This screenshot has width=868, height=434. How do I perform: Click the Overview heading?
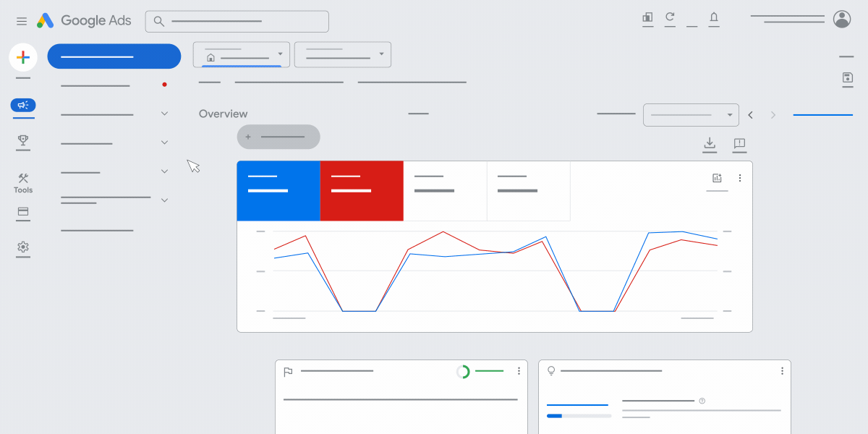[224, 114]
